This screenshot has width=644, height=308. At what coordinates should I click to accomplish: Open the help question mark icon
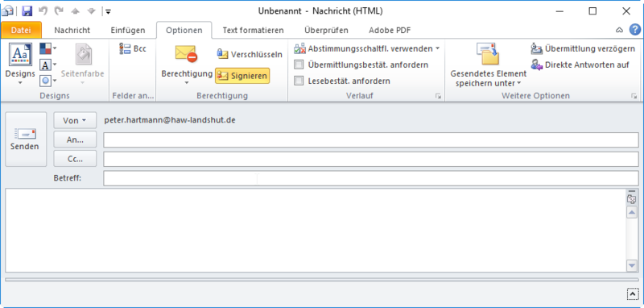(x=635, y=30)
